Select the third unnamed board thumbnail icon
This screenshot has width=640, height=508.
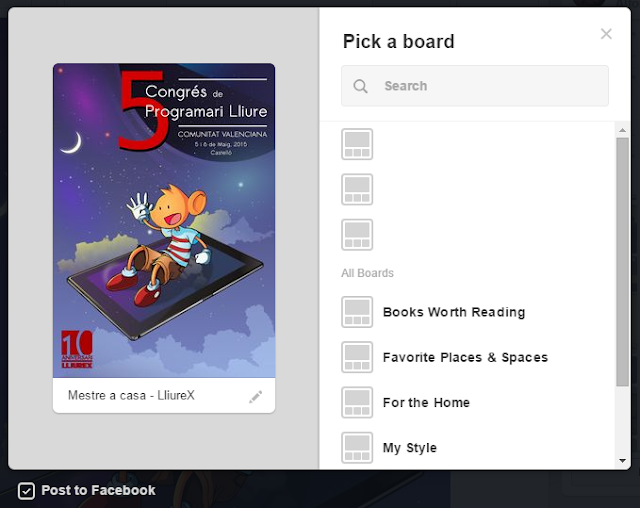pos(357,235)
